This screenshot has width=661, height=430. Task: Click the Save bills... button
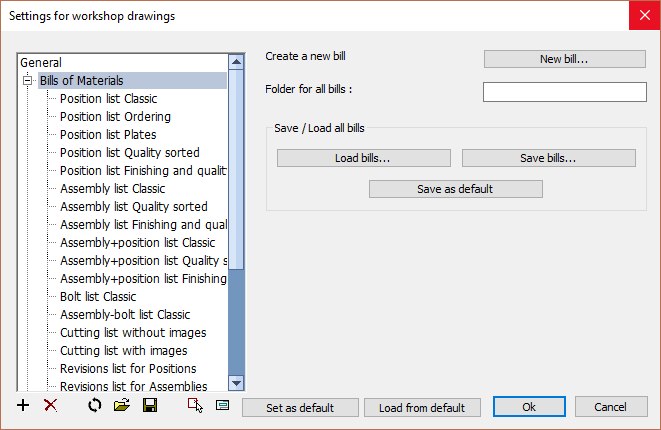pyautogui.click(x=549, y=158)
